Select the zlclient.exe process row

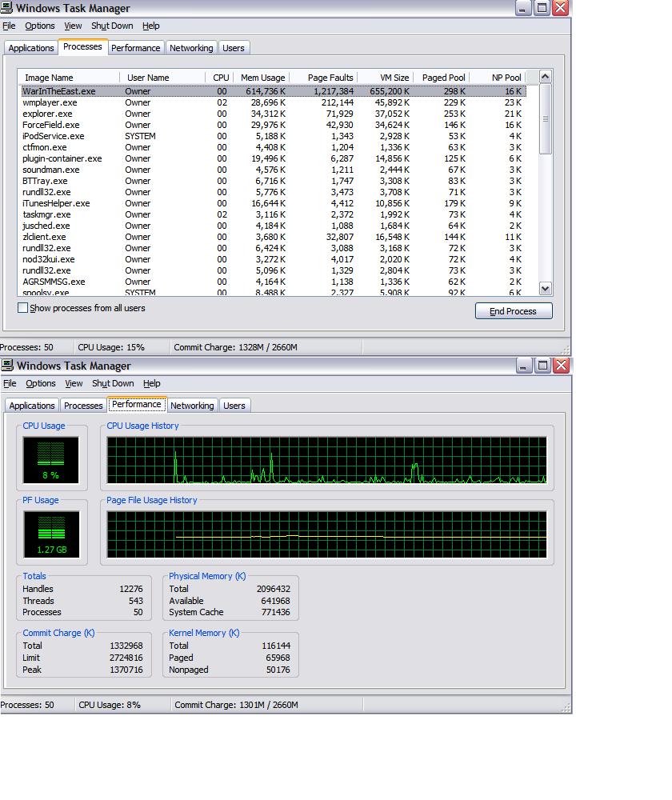274,238
